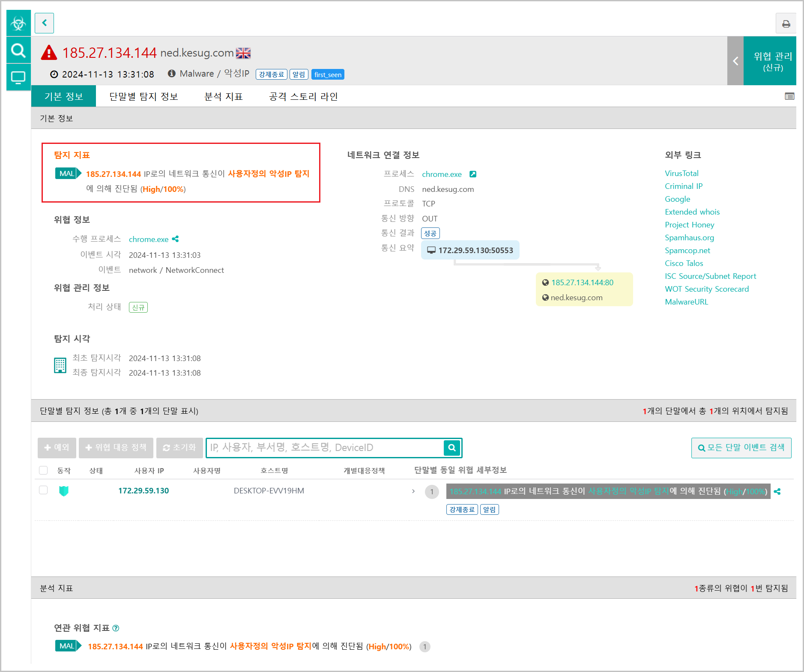Image resolution: width=804 pixels, height=672 pixels.
Task: Click share icon in the detection row
Action: click(777, 492)
